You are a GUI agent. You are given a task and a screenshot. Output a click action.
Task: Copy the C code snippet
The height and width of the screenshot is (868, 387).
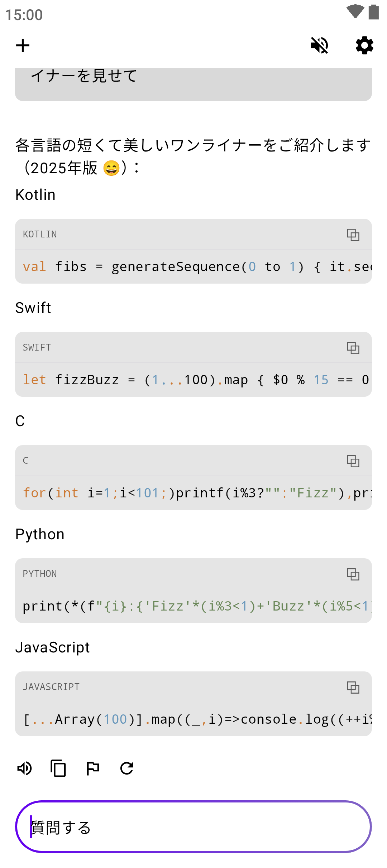(353, 461)
